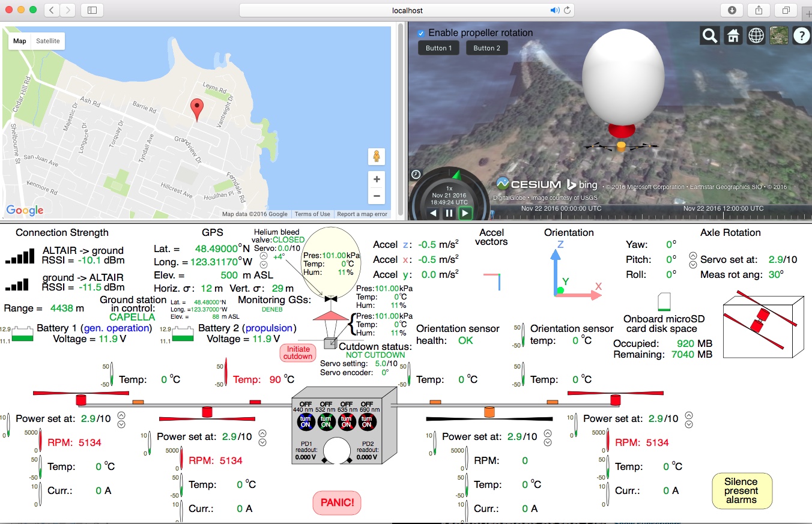The height and width of the screenshot is (524, 812).
Task: Disable the propeller rotation checkbox
Action: click(421, 33)
